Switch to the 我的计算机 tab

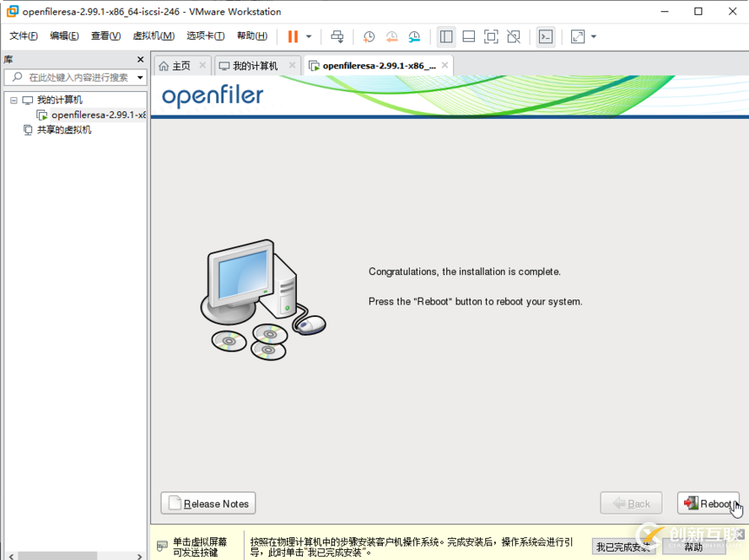pyautogui.click(x=255, y=66)
